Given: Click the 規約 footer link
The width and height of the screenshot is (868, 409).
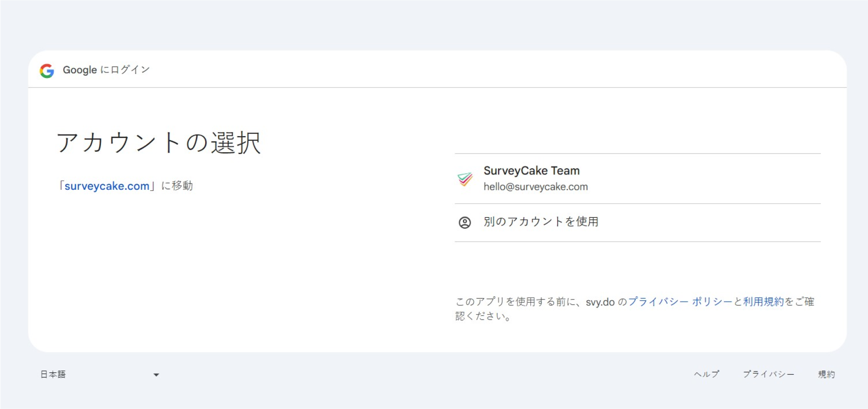Looking at the screenshot, I should [x=826, y=374].
